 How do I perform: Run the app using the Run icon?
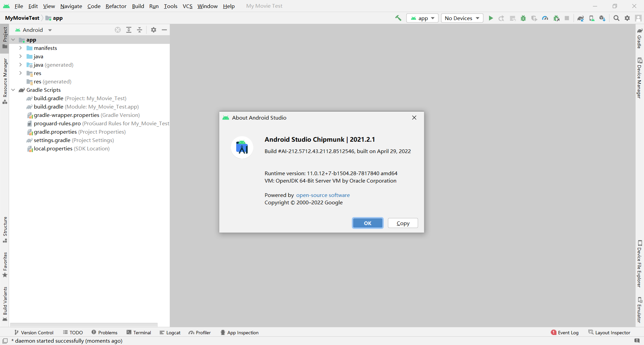click(491, 18)
